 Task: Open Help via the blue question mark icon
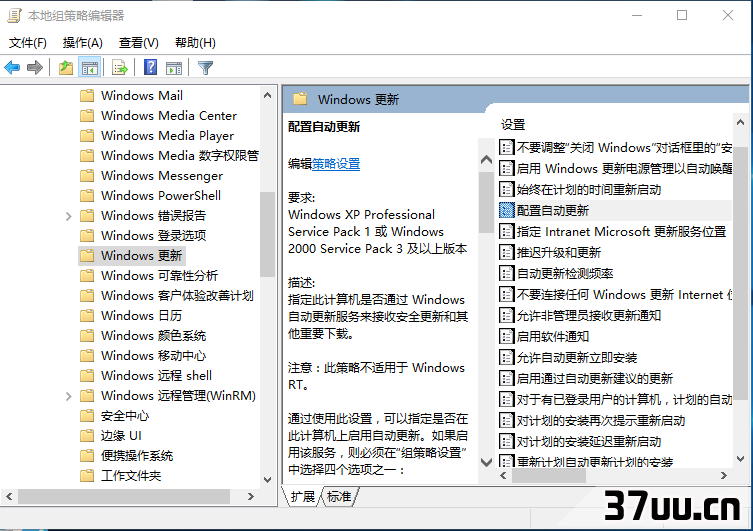tap(150, 67)
